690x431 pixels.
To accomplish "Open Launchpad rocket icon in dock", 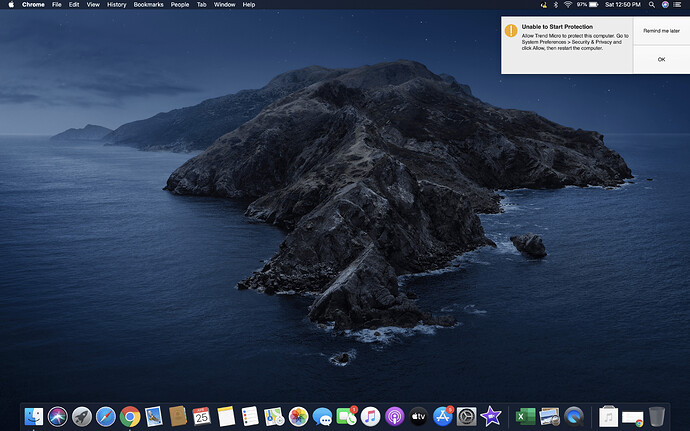I will [82, 416].
